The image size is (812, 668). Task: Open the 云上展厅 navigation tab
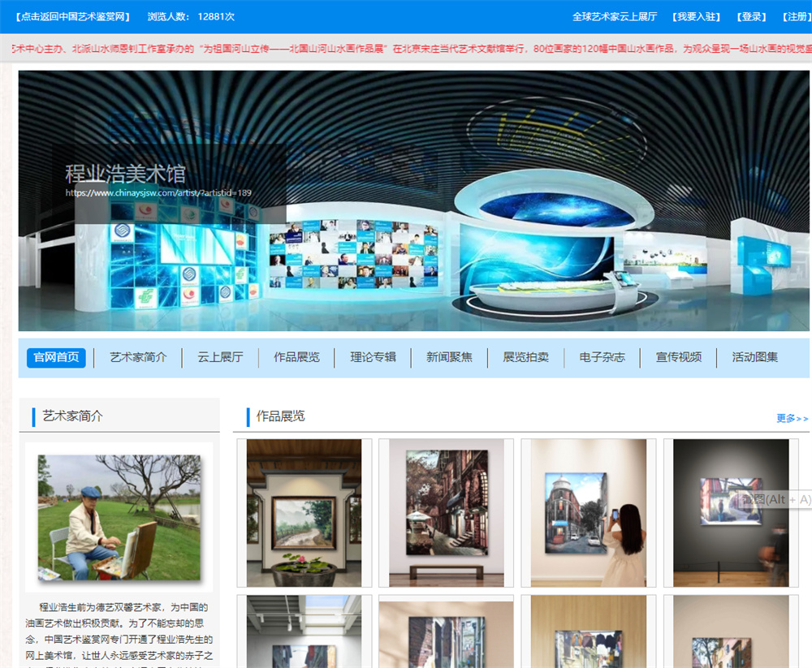click(x=220, y=357)
